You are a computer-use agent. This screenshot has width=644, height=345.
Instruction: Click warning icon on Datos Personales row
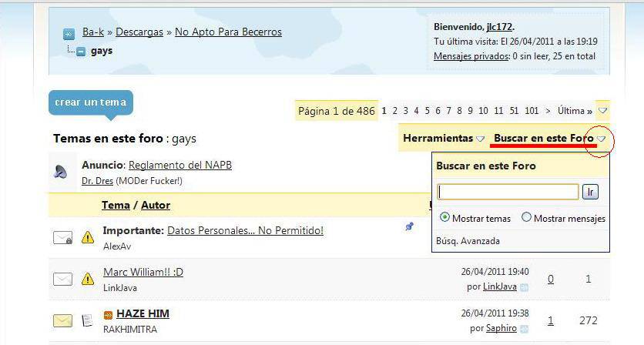(88, 237)
